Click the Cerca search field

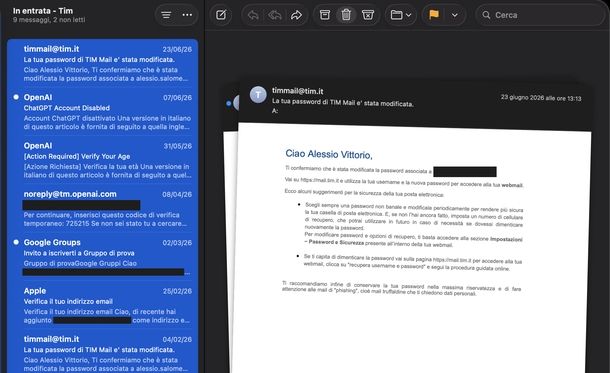coord(541,15)
